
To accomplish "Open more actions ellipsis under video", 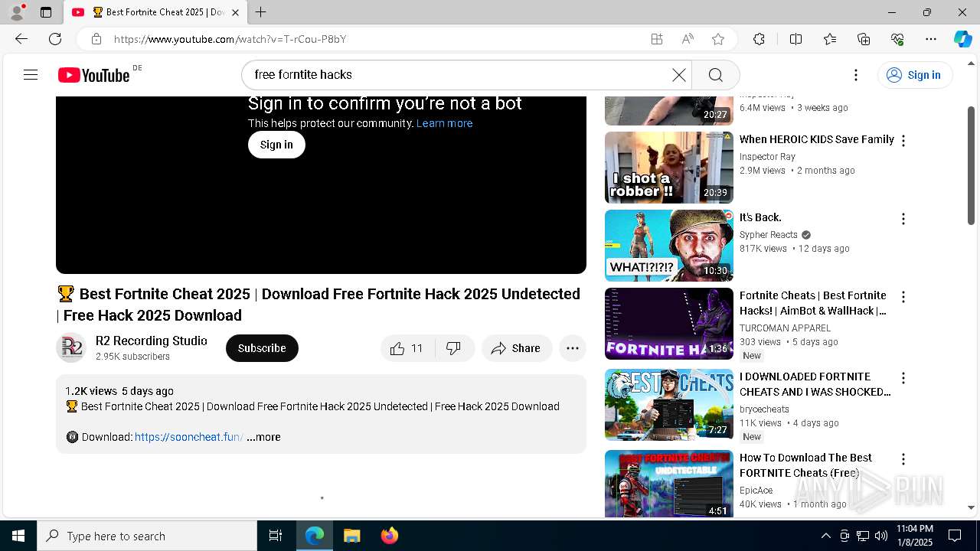I will click(x=573, y=348).
